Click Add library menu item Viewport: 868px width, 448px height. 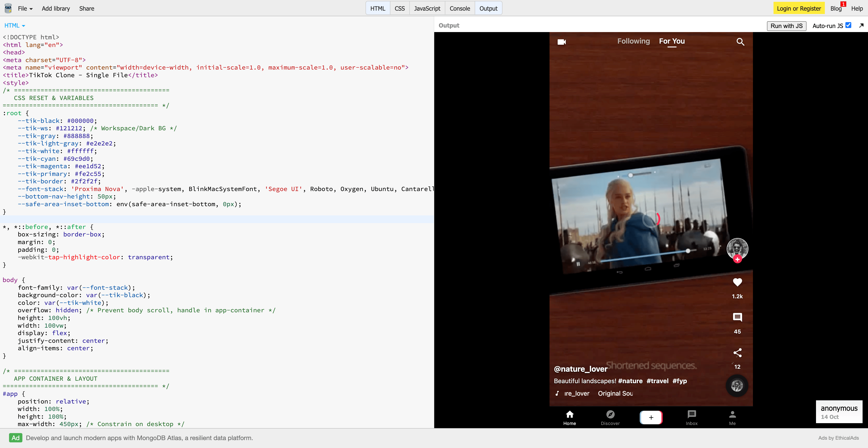56,8
